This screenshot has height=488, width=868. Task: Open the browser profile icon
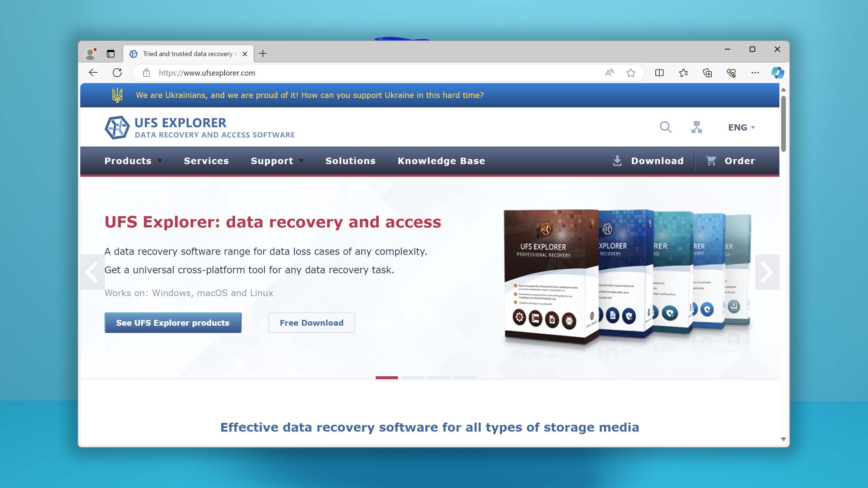tap(90, 53)
